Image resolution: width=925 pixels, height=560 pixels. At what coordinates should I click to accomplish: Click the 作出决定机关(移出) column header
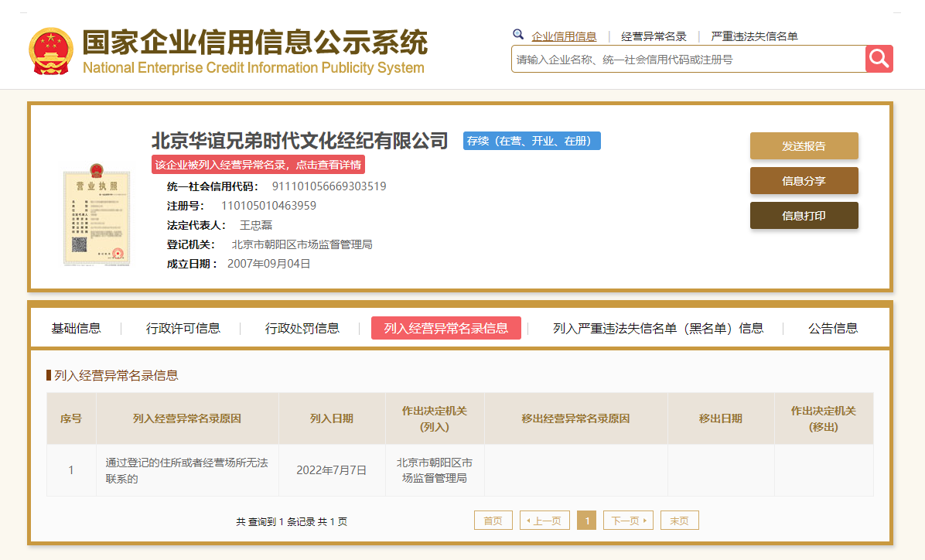tap(824, 418)
